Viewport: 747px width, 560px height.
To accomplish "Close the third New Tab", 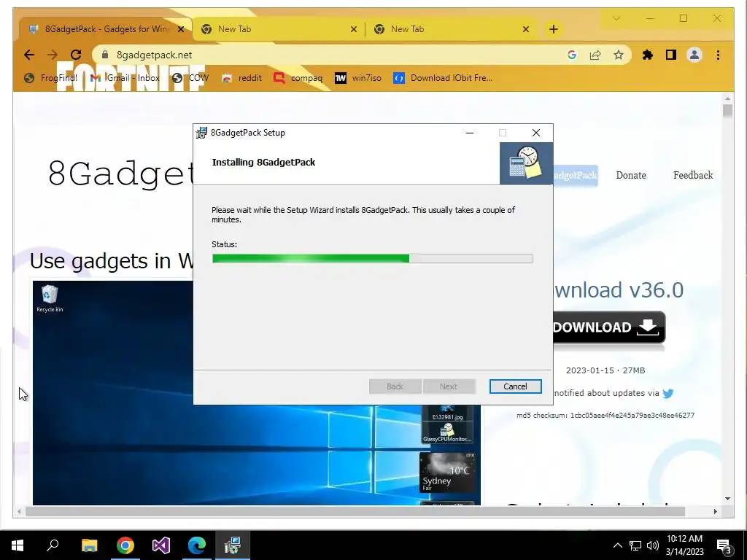I will tap(525, 29).
